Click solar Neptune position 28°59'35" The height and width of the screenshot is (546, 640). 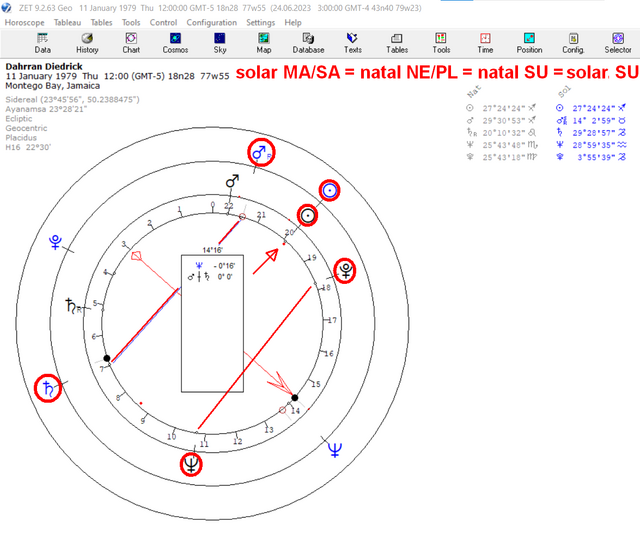(x=593, y=145)
